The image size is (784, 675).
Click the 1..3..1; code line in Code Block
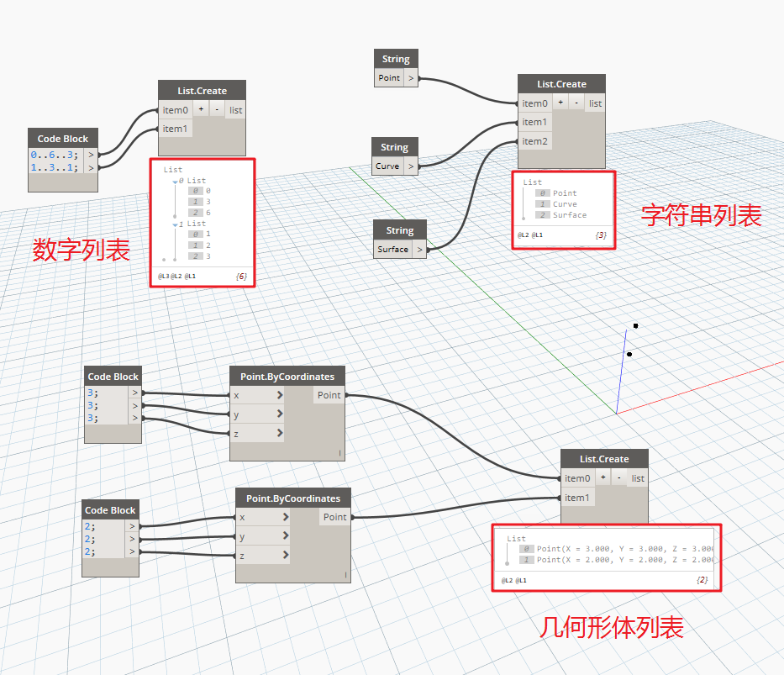tap(54, 168)
